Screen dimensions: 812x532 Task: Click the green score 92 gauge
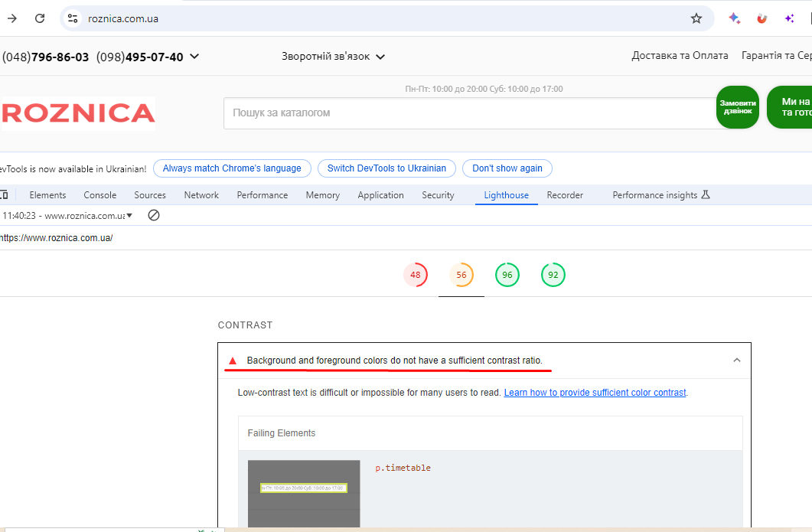pos(553,275)
